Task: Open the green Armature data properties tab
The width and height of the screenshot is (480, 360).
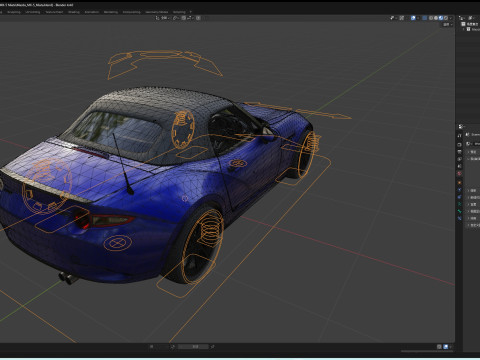Action: coord(459,204)
